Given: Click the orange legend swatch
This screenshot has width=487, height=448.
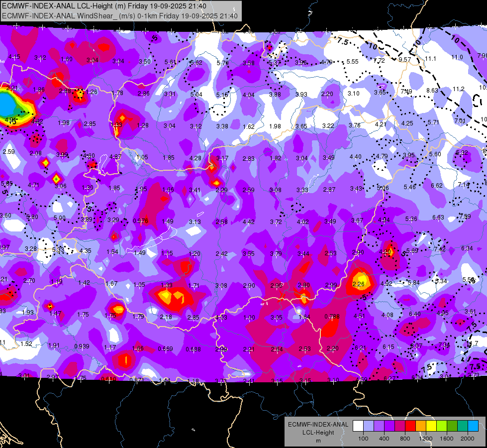Looking at the screenshot, I should coord(421,426).
